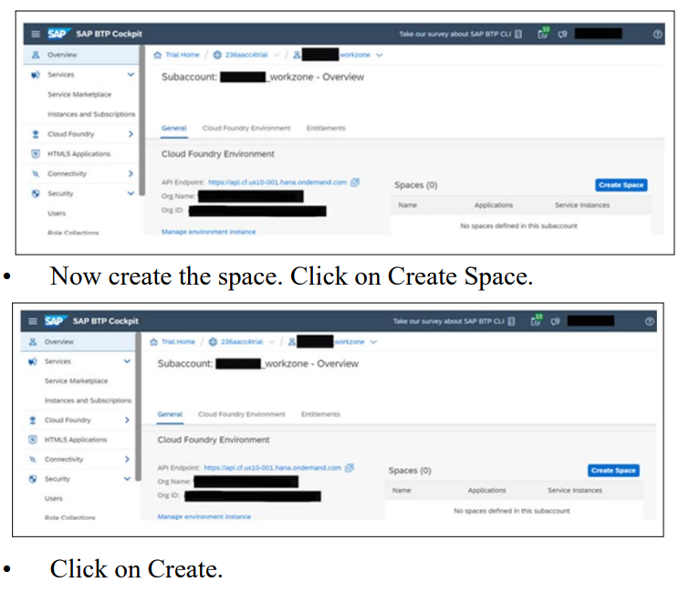
Task: Open 236aacc4trial breadcrumb dropdown, first screenshot
Action: [x=277, y=55]
